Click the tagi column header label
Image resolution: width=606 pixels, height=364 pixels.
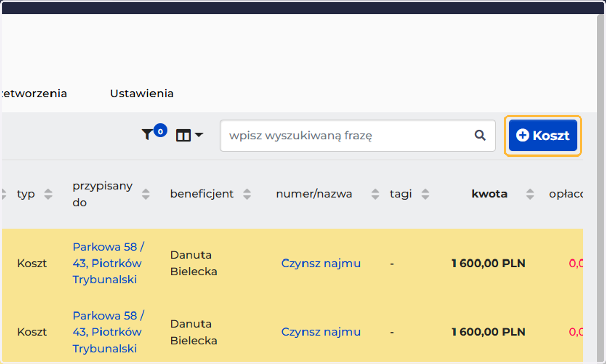(x=400, y=194)
